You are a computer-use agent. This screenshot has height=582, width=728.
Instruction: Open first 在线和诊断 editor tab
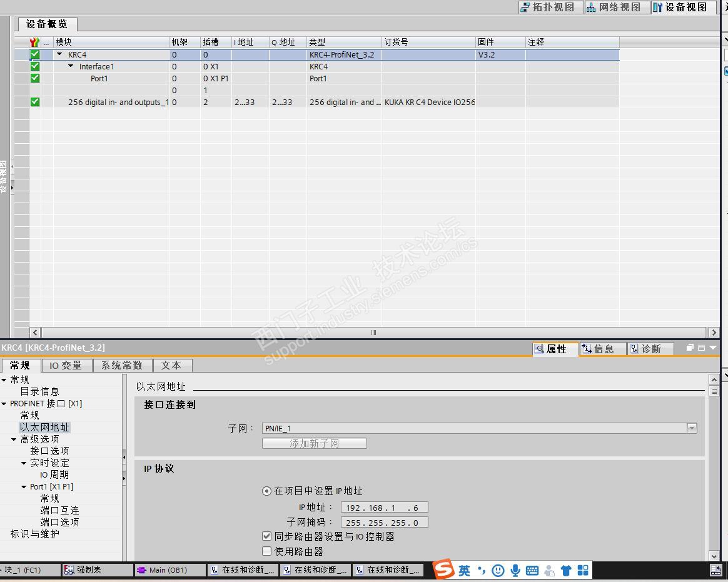[x=243, y=569]
